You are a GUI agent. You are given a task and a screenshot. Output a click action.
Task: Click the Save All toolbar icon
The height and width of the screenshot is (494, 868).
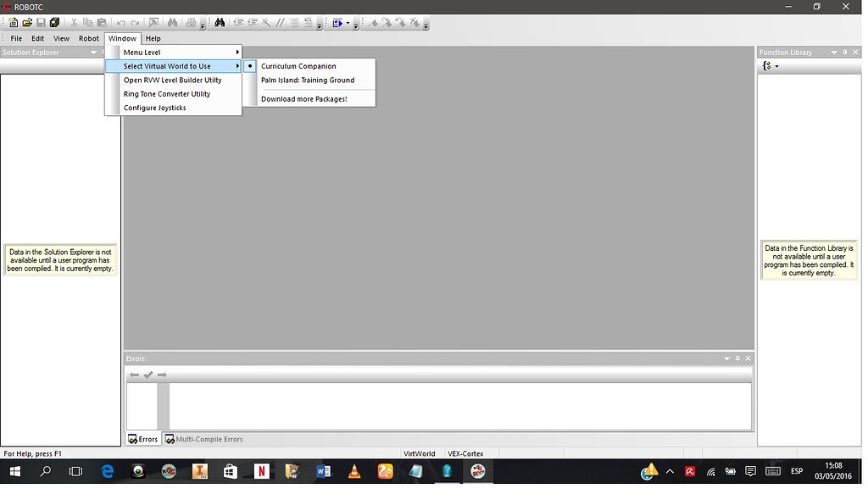tap(55, 23)
